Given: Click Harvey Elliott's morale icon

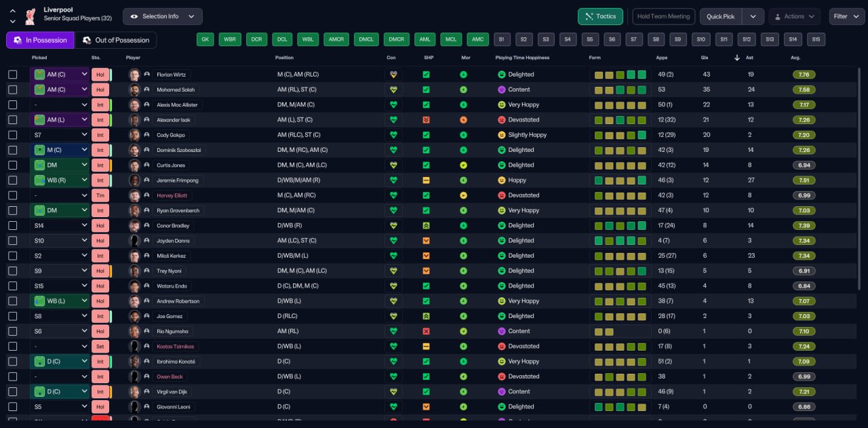Looking at the screenshot, I should point(463,195).
